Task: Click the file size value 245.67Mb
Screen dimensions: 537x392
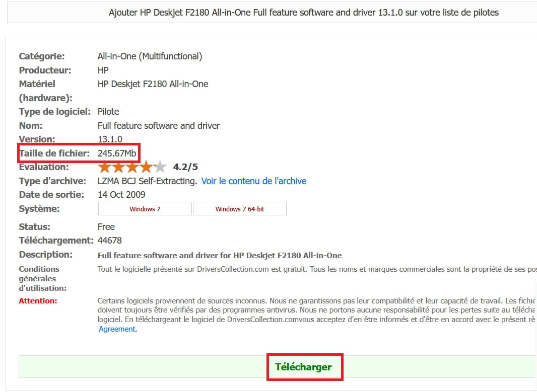Action: 117,153
